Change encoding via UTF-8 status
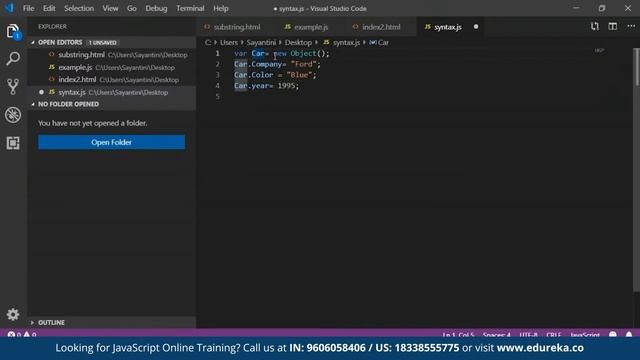 tap(529, 335)
